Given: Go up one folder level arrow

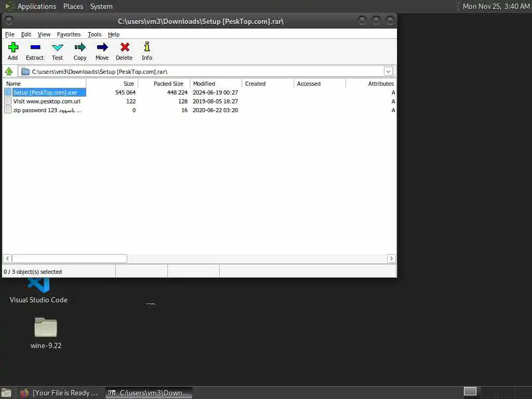Looking at the screenshot, I should pyautogui.click(x=9, y=71).
